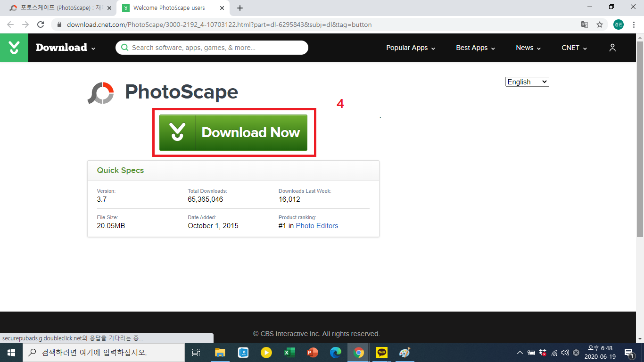Expand the CNET menu
Image resolution: width=644 pixels, height=362 pixels.
click(574, 48)
